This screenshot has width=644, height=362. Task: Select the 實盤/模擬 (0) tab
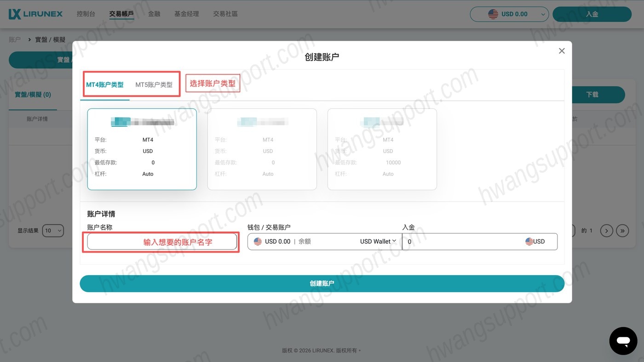point(33,95)
